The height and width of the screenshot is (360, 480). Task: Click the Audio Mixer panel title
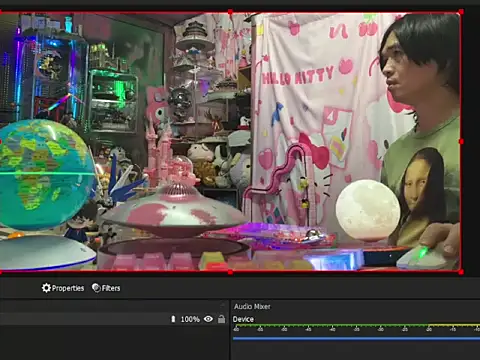pyautogui.click(x=252, y=306)
